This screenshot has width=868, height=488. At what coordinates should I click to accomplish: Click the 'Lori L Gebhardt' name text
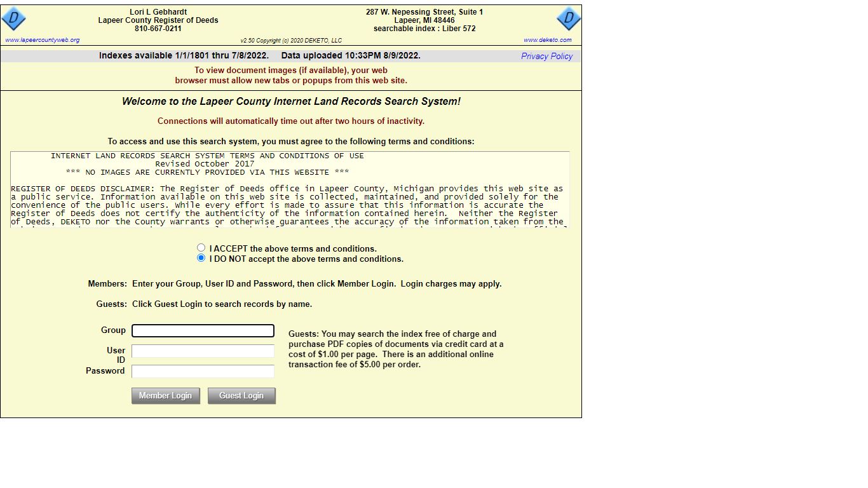[x=158, y=12]
